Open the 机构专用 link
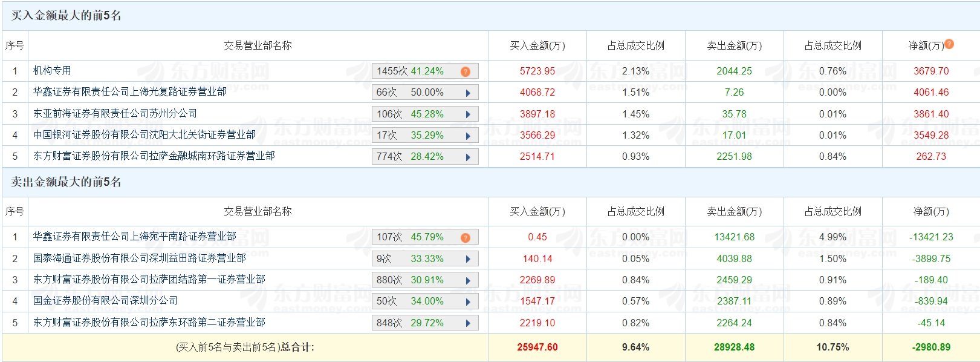This screenshot has height=362, width=980. pyautogui.click(x=52, y=71)
